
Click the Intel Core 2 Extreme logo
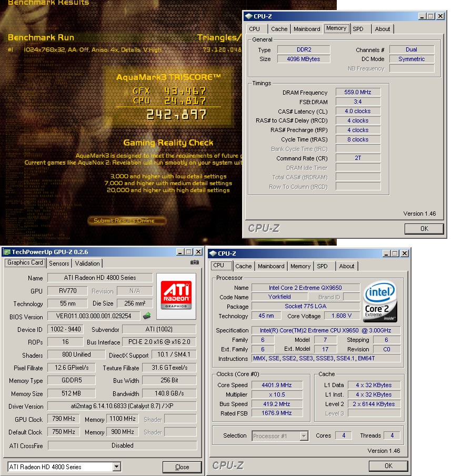click(380, 301)
